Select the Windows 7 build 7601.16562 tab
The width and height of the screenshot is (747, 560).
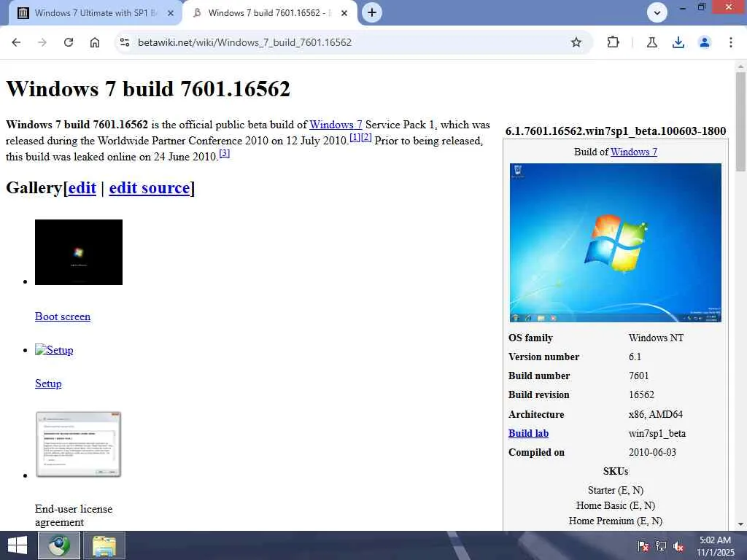click(269, 13)
